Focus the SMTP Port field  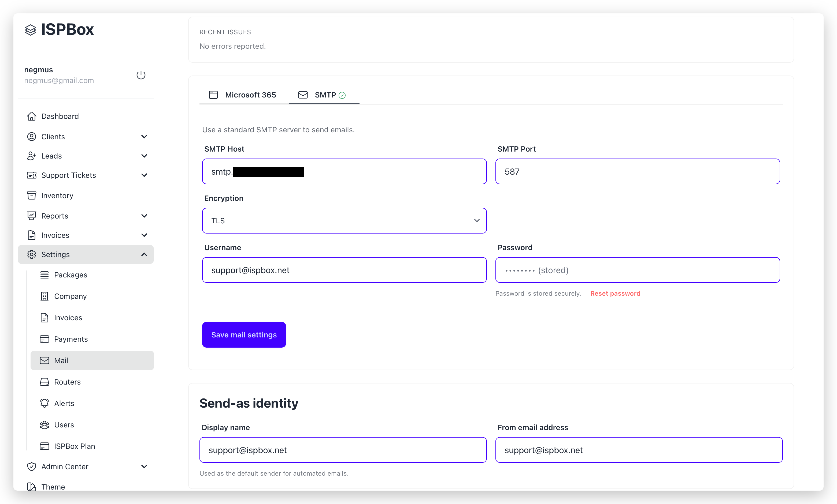[x=637, y=171]
